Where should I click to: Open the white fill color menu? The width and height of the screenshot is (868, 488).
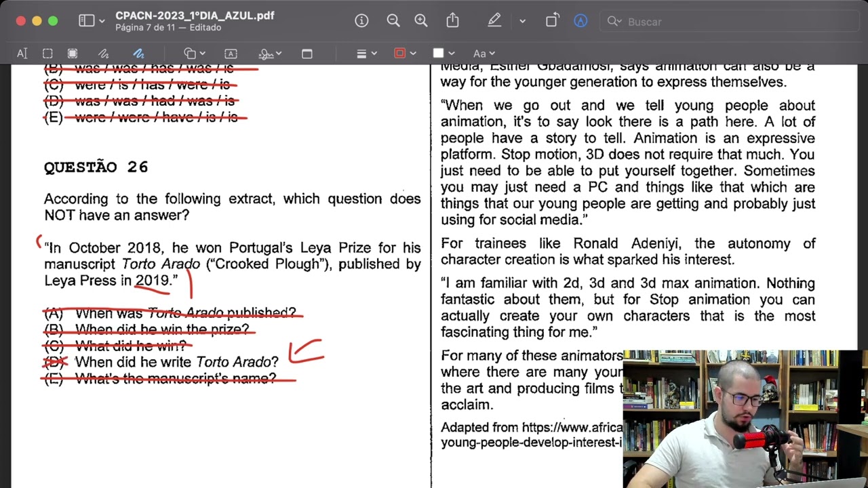click(443, 54)
